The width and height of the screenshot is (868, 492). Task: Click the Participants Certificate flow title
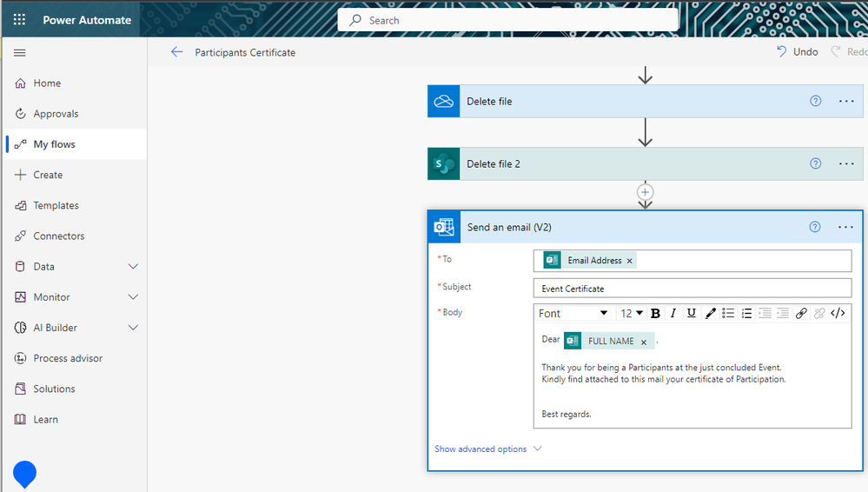pos(245,53)
